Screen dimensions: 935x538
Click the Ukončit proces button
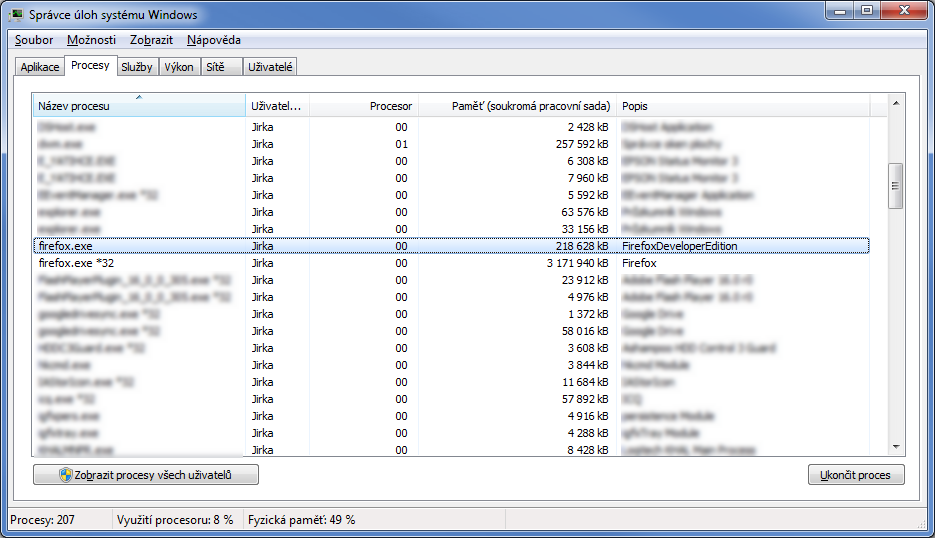[855, 475]
